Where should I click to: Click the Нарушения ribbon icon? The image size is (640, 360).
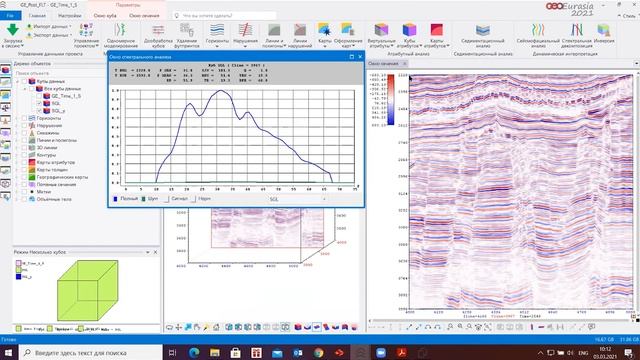click(245, 30)
